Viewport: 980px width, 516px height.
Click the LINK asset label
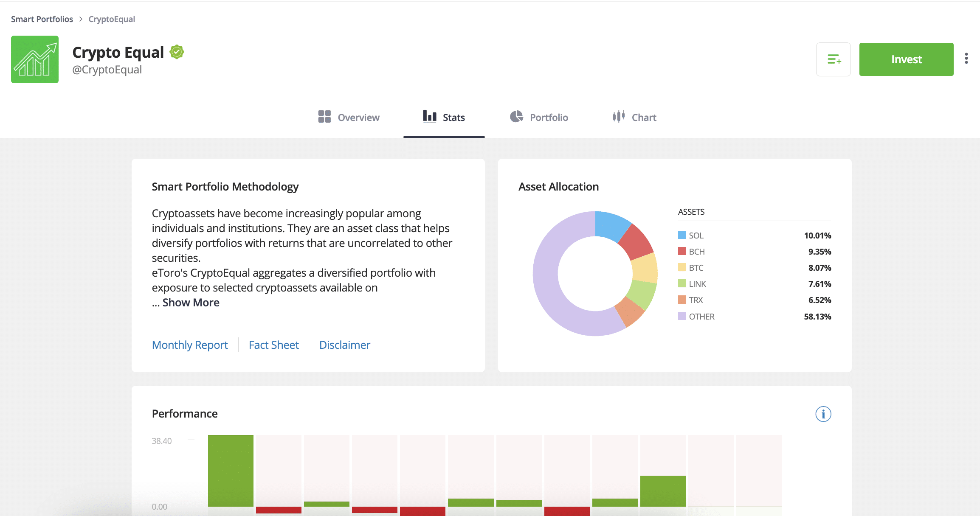point(698,284)
